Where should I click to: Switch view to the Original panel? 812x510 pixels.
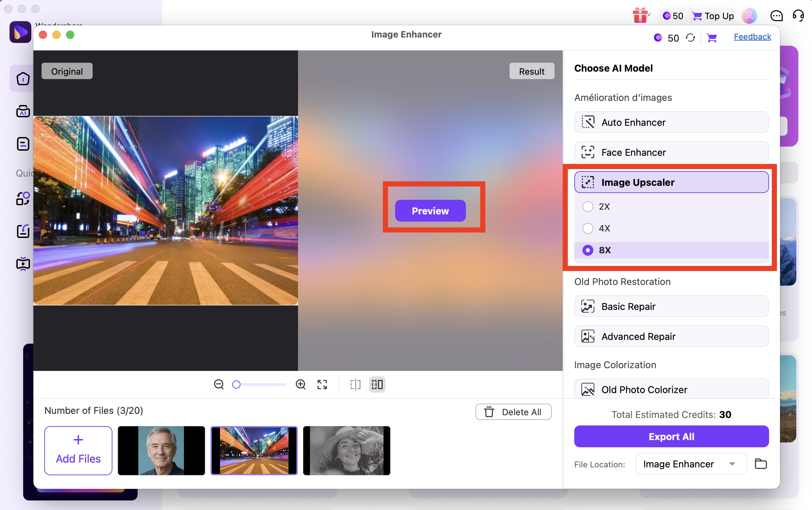(x=67, y=71)
